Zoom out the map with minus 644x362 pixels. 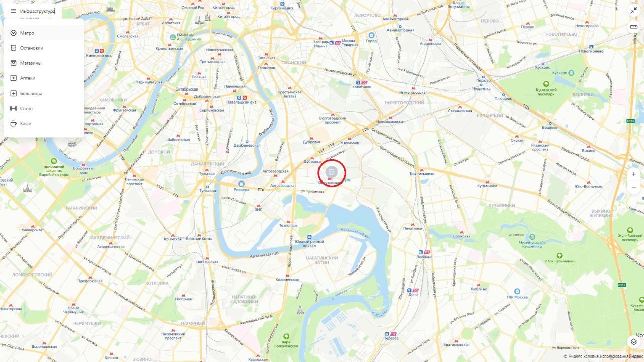pyautogui.click(x=634, y=188)
